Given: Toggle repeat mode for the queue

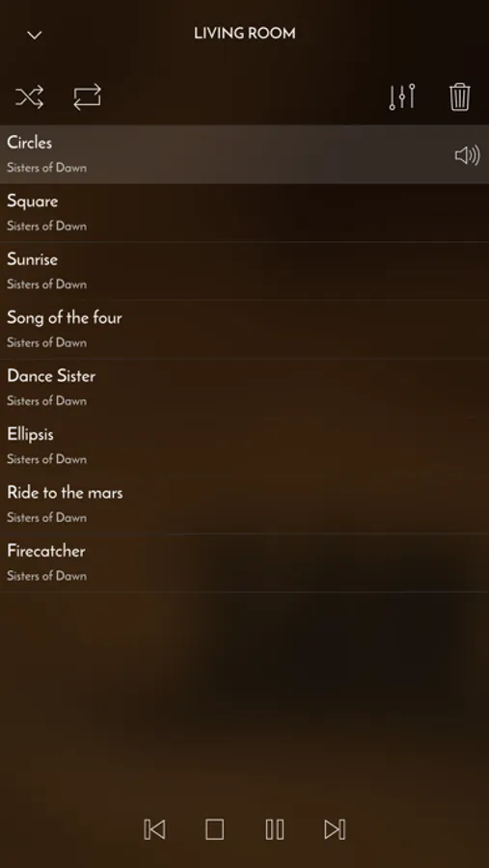Looking at the screenshot, I should point(88,96).
